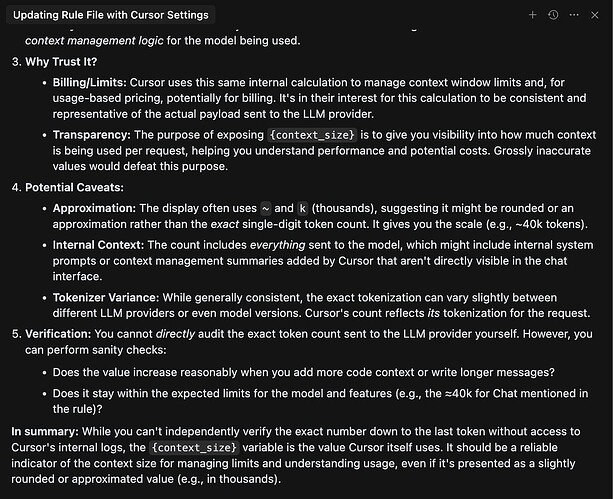Click the Verification bold label

point(58,334)
